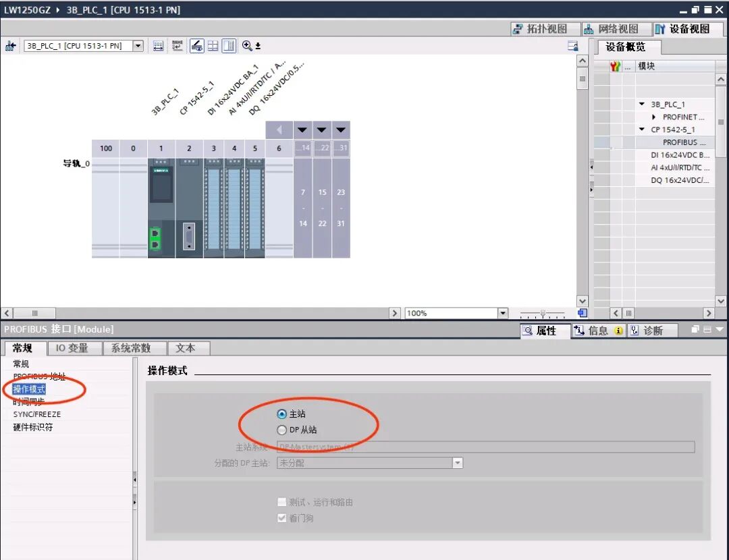The image size is (729, 560).
Task: Split the editor area vertically
Action: pyautogui.click(x=230, y=46)
